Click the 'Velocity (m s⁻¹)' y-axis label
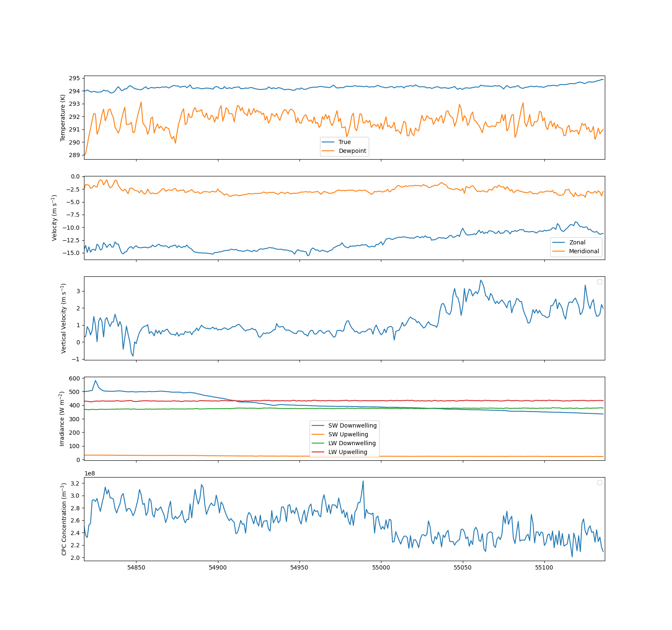This screenshot has height=630, width=672. coord(54,218)
